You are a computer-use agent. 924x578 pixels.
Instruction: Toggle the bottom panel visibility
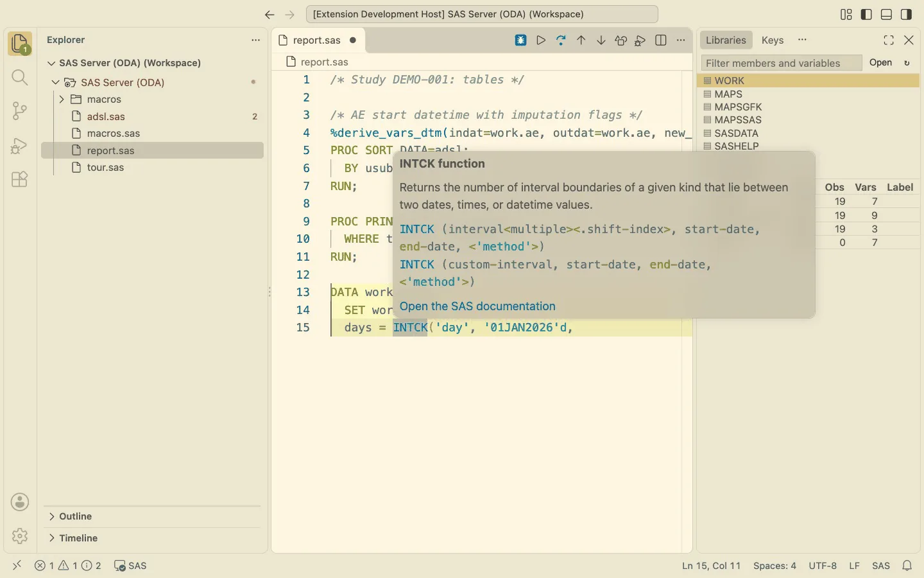pos(887,14)
